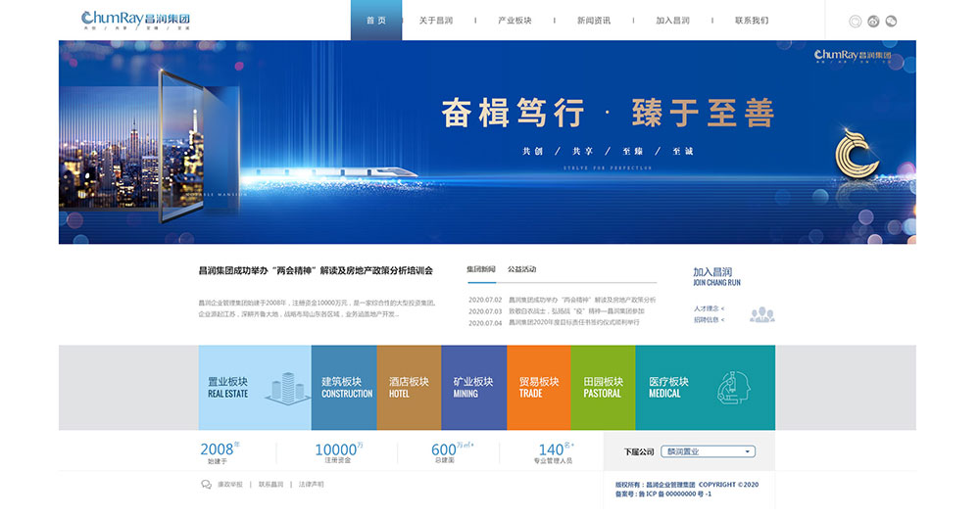Click the main hero banner image
Screen dimensions: 980x519
click(487, 142)
